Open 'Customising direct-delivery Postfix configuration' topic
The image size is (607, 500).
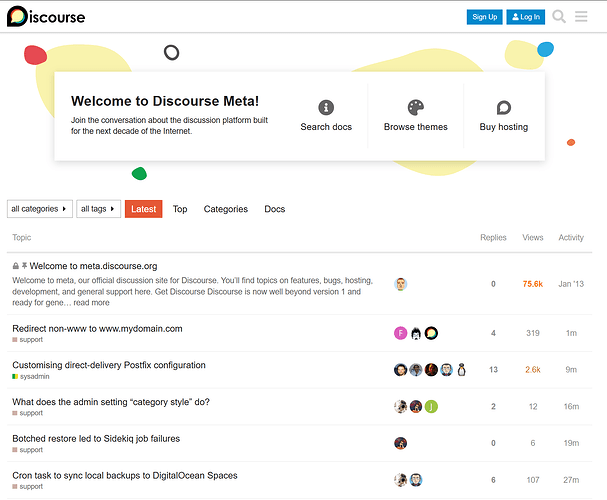(x=109, y=365)
